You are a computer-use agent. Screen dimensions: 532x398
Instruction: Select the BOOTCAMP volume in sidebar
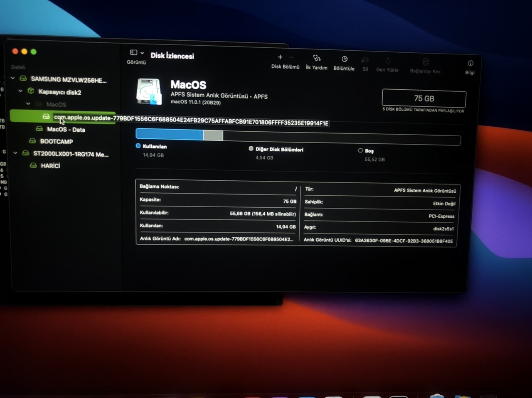tap(56, 141)
